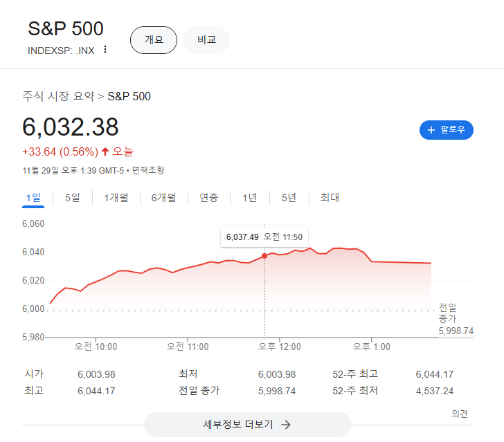Click the 5,980 y-axis label
Viewport: 504px width, 442px height.
(x=33, y=337)
